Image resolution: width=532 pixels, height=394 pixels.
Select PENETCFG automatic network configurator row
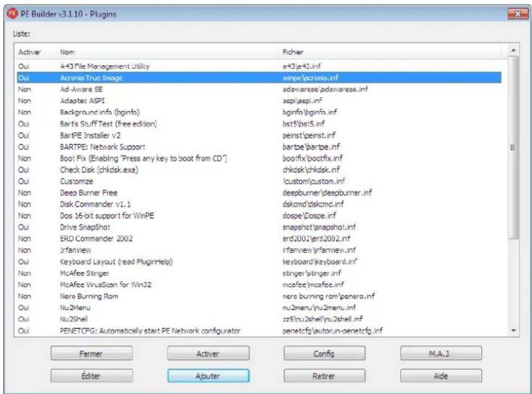[x=259, y=331]
